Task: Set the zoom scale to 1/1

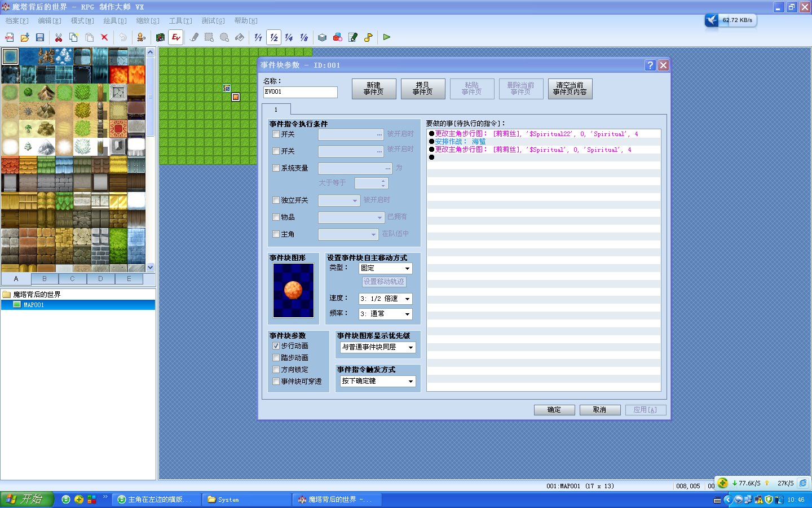Action: pos(258,37)
